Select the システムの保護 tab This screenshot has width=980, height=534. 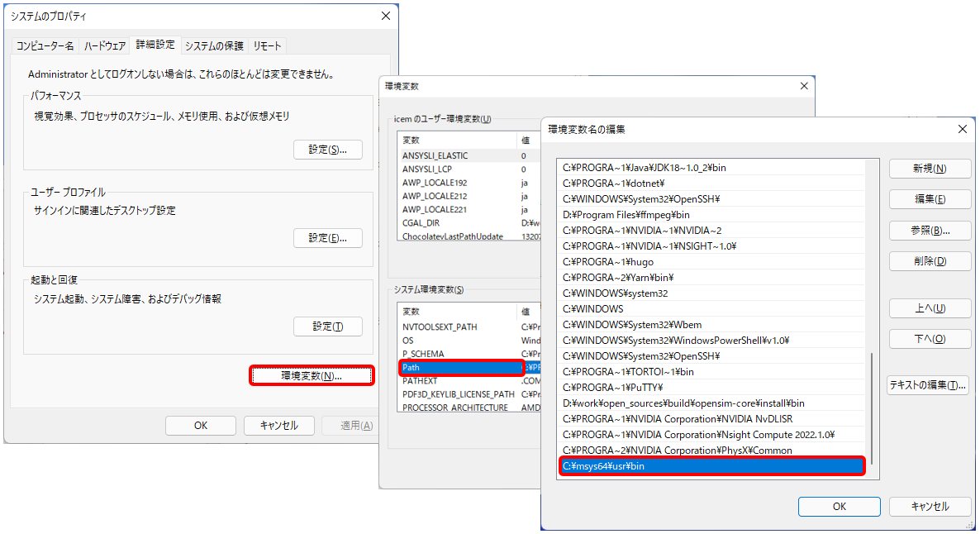213,45
